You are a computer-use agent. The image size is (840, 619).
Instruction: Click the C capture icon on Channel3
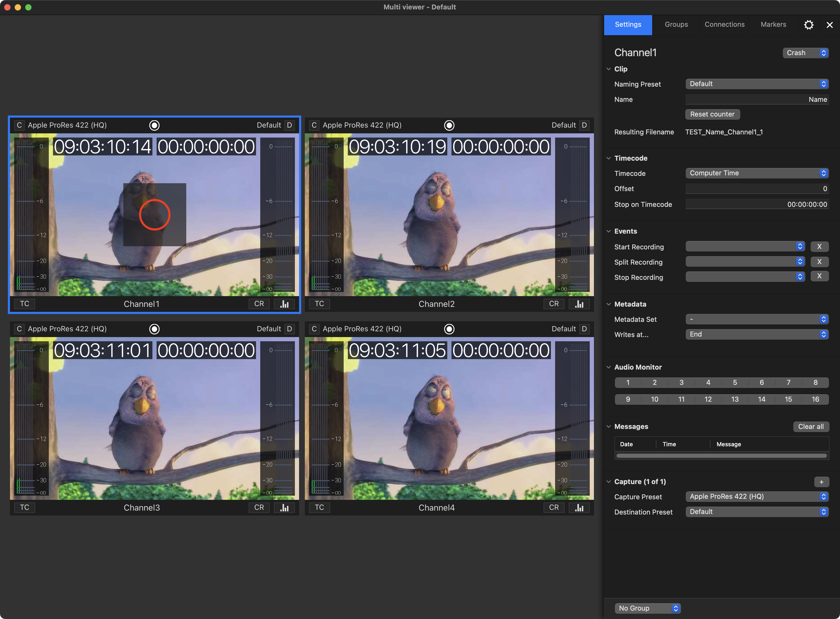click(x=19, y=329)
